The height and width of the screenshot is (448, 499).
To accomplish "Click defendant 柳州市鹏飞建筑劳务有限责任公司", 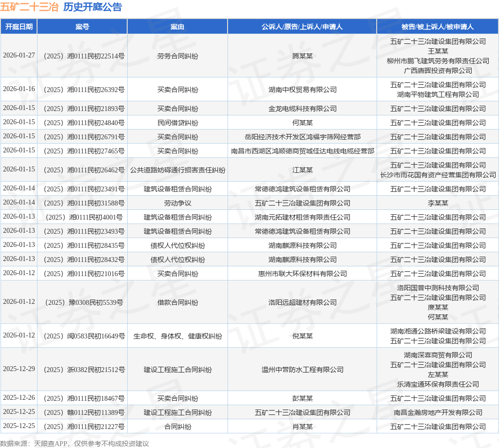I will tap(438, 61).
